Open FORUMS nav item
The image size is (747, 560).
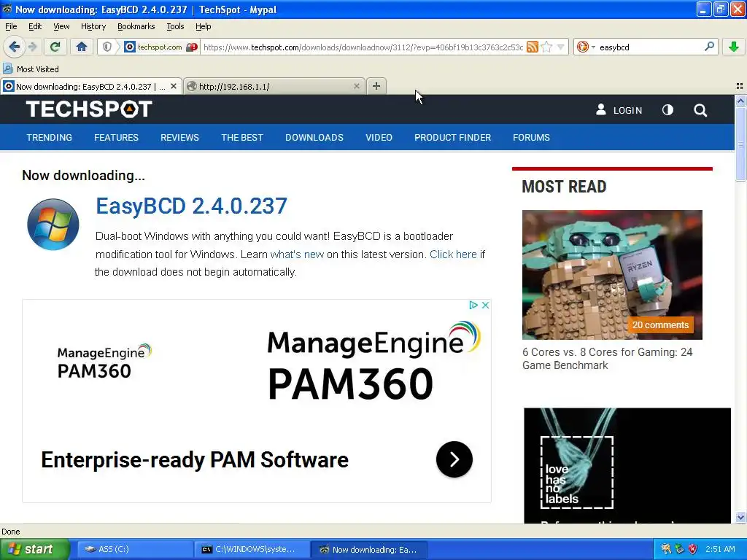tap(531, 138)
